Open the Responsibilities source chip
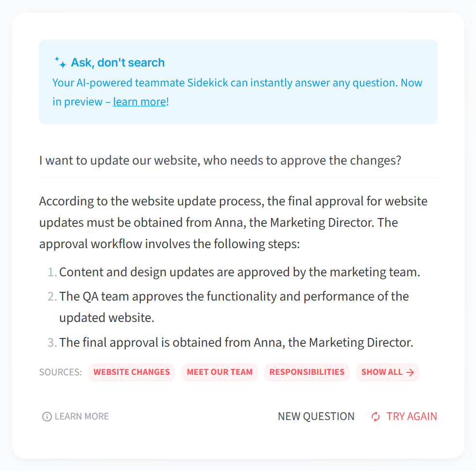Image resolution: width=476 pixels, height=471 pixels. click(306, 372)
